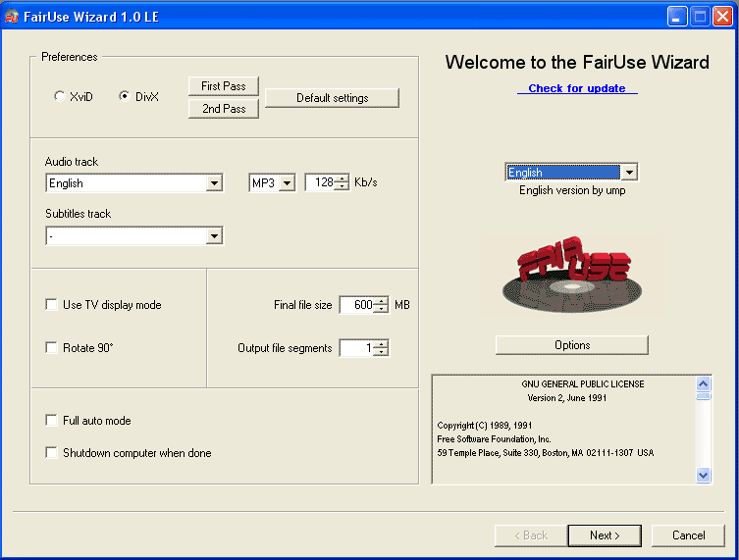The image size is (739, 560).
Task: Enable Shutdown computer when done checkbox
Action: pyautogui.click(x=51, y=453)
